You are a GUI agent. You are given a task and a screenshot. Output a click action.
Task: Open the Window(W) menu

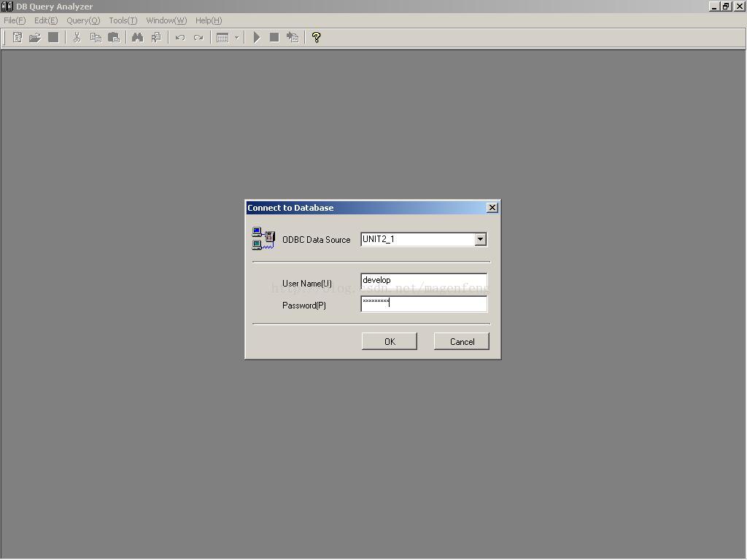click(x=166, y=20)
